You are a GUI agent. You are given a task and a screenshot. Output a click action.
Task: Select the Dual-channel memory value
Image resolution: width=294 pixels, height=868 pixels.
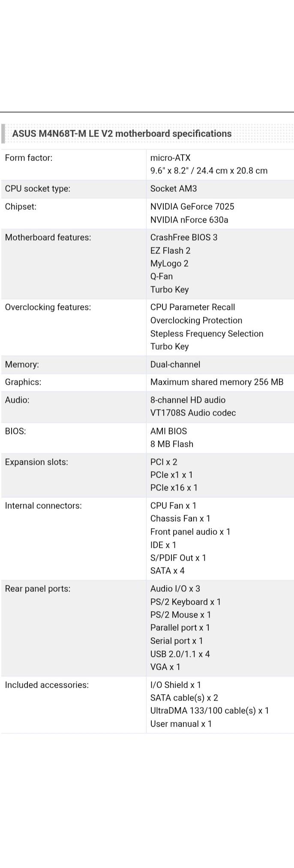tap(175, 365)
